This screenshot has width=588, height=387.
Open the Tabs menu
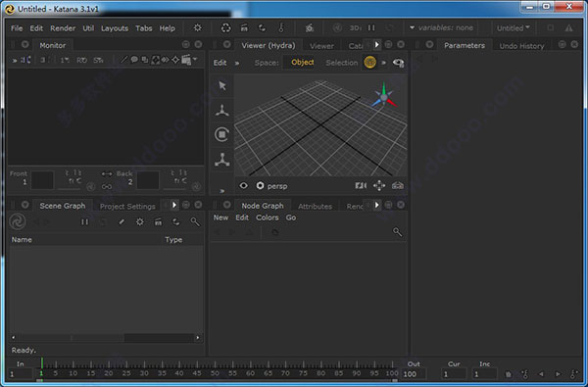[x=144, y=28]
